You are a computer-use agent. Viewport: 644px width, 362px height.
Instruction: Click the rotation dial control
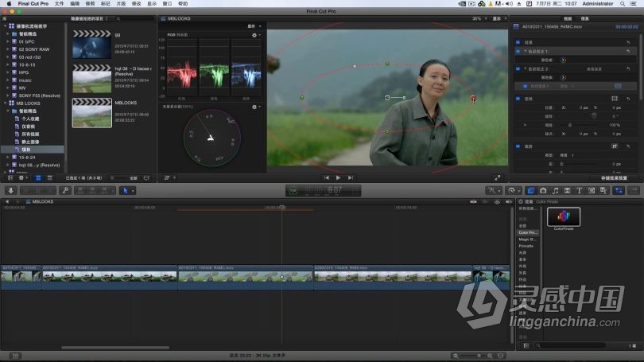point(594,116)
